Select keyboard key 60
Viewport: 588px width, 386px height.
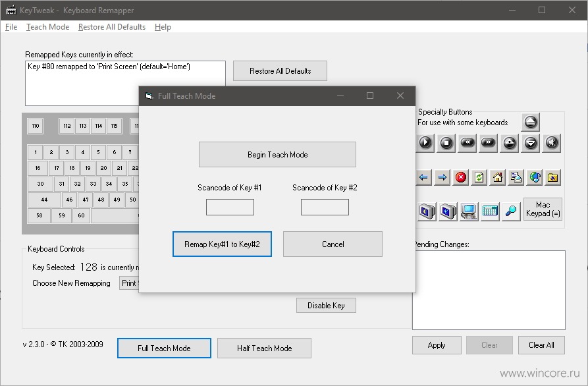click(81, 215)
